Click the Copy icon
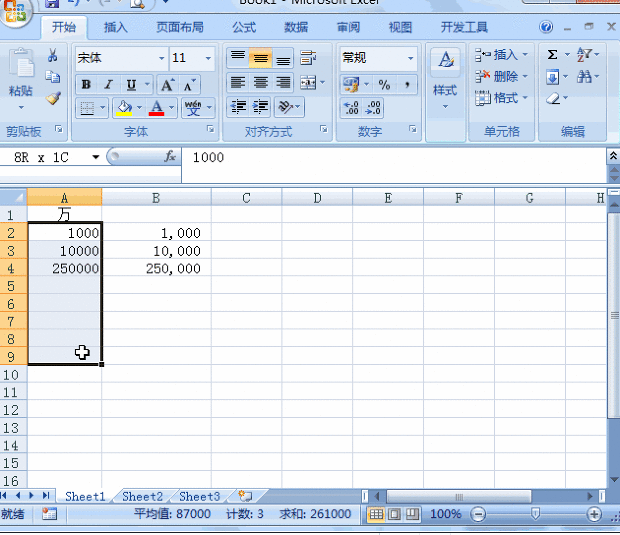 pyautogui.click(x=52, y=76)
